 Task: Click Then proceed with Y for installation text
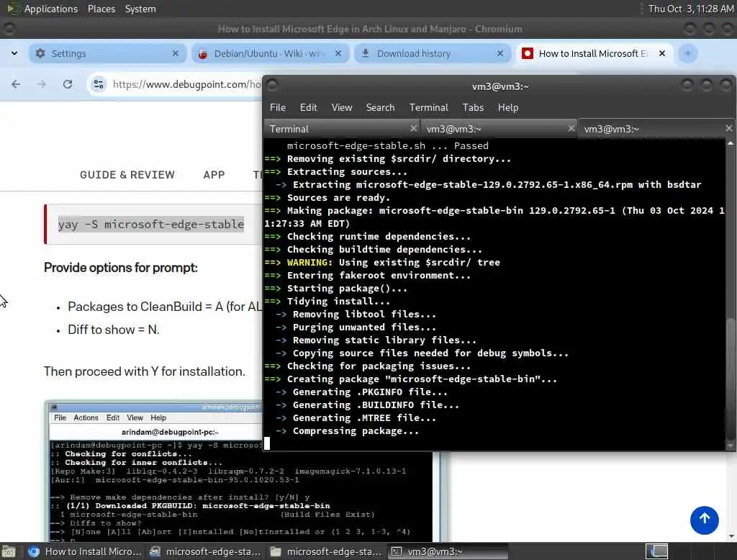point(144,371)
